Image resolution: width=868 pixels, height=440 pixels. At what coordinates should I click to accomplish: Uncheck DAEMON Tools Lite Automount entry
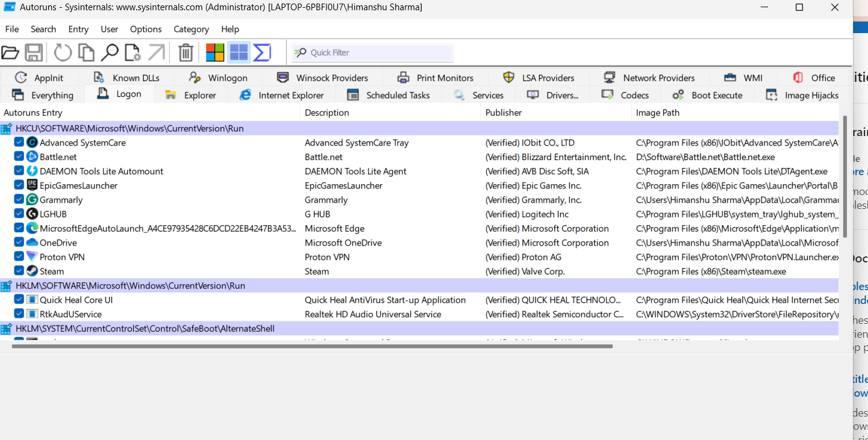[19, 171]
